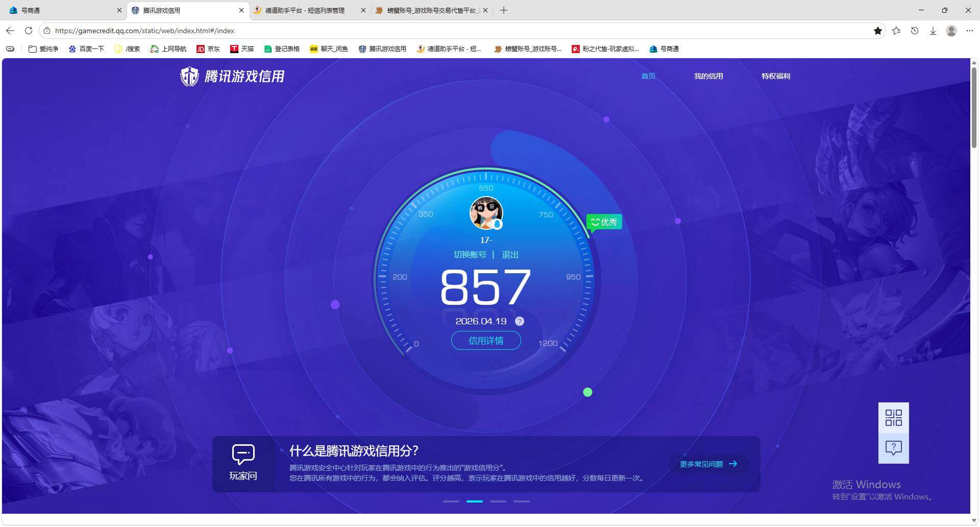Switch to the 特权福利 tab
This screenshot has width=980, height=527.
pos(775,76)
